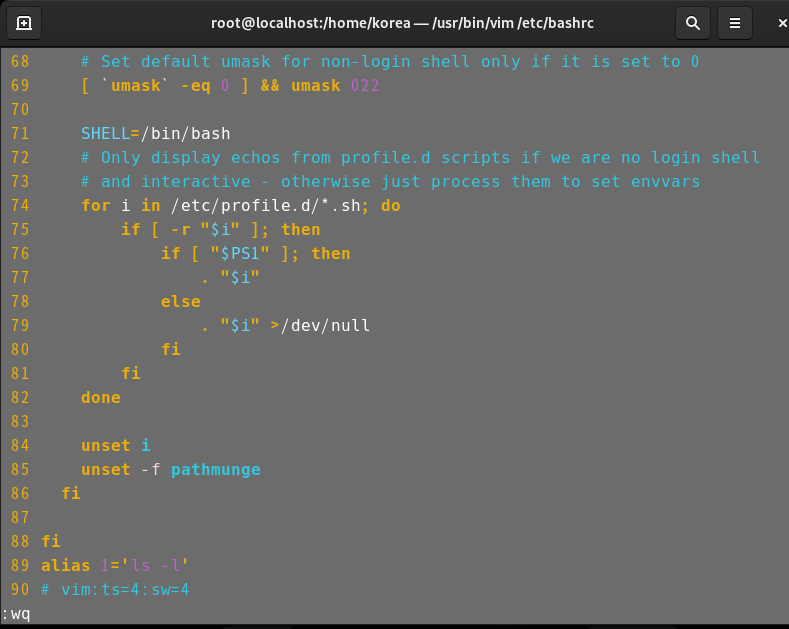Image resolution: width=789 pixels, height=629 pixels.
Task: Click the 'fi' on line 81
Action: tap(131, 373)
